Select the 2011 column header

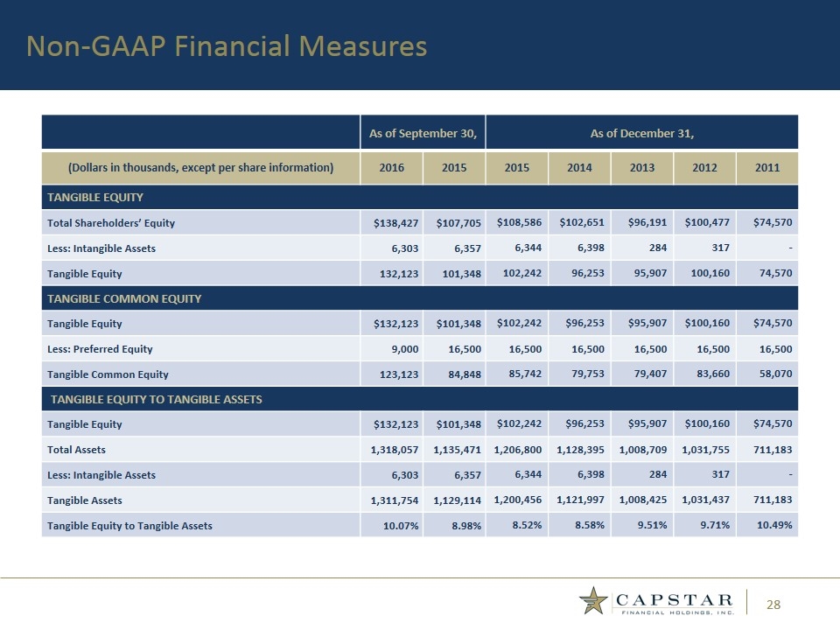pyautogui.click(x=766, y=167)
